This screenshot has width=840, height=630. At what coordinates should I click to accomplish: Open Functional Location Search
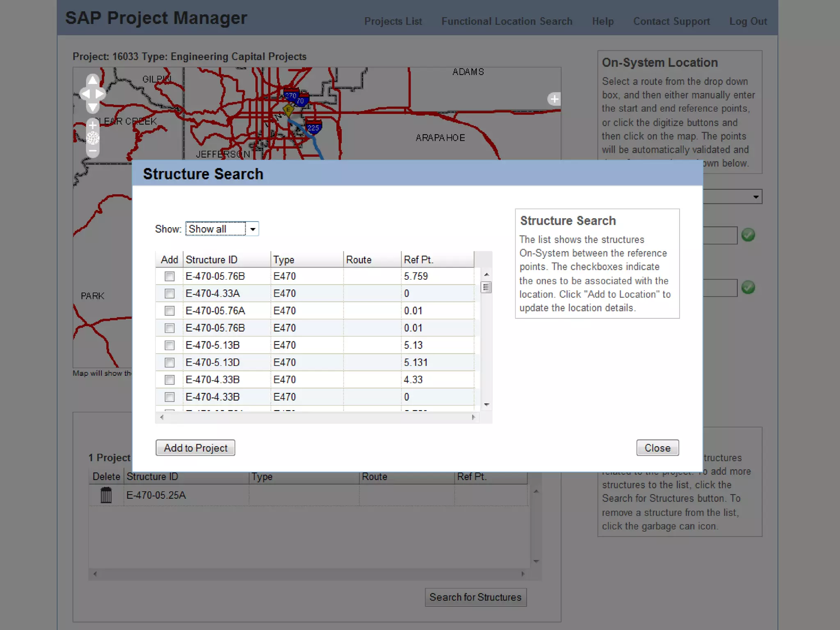[507, 21]
